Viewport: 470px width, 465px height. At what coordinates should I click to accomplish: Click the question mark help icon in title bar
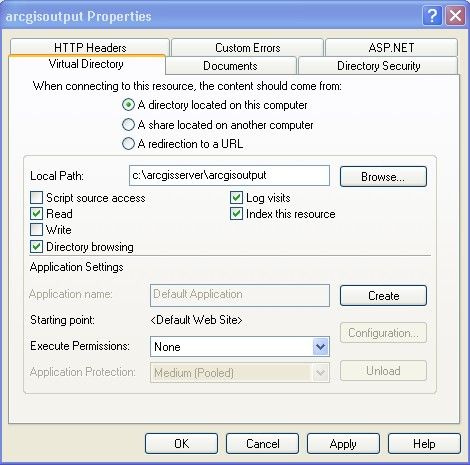click(x=432, y=16)
